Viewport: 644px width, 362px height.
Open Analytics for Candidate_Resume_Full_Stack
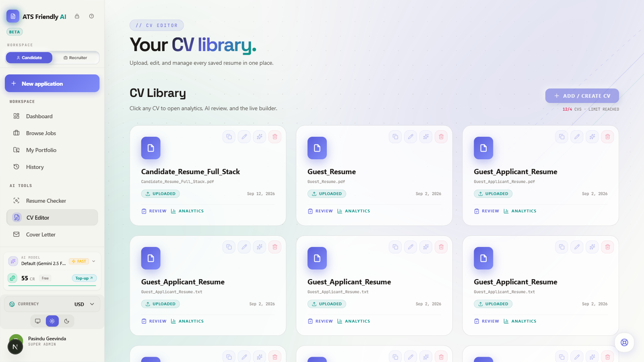point(187,211)
